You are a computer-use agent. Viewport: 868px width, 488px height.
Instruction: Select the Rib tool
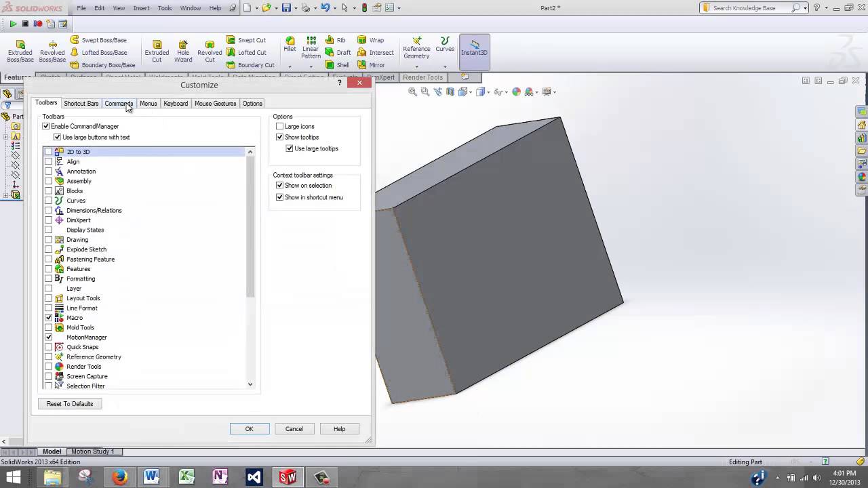pyautogui.click(x=336, y=40)
